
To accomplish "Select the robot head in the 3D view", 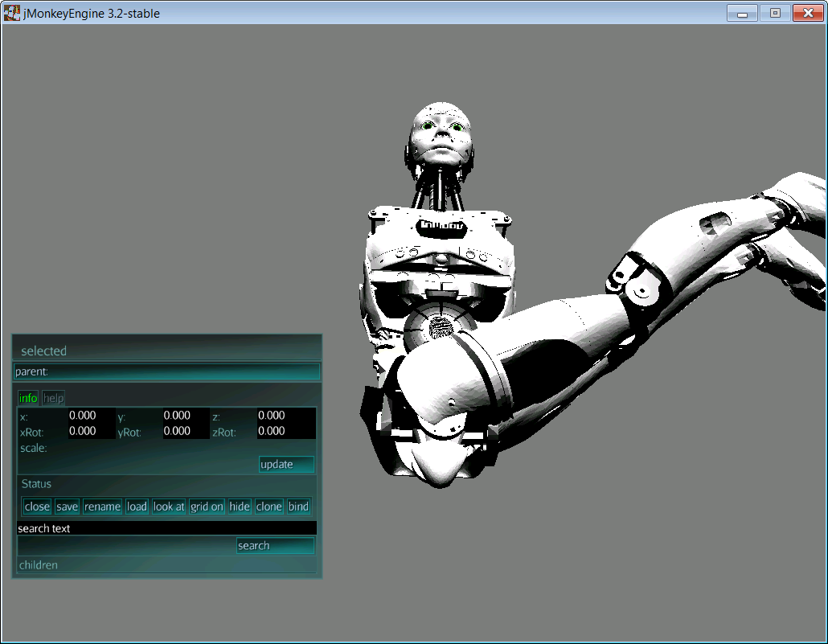I will pyautogui.click(x=440, y=135).
